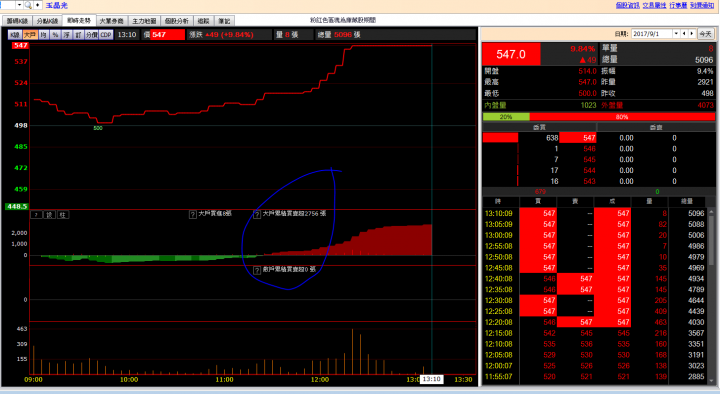Open the 筆記 tab
Screen dimensions: 720x394
(x=224, y=21)
